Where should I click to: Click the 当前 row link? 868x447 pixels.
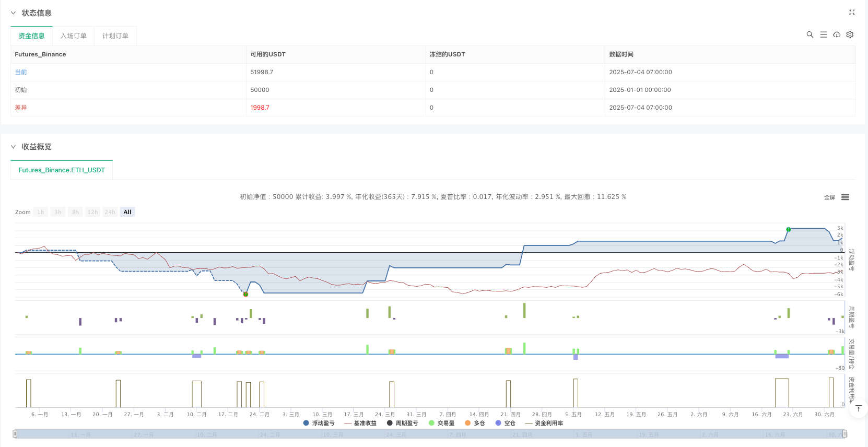click(x=21, y=72)
